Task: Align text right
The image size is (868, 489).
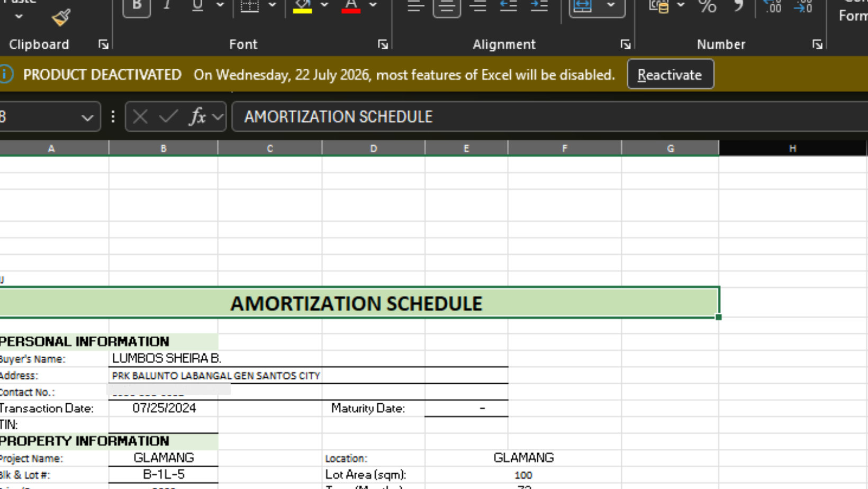Action: pos(478,6)
